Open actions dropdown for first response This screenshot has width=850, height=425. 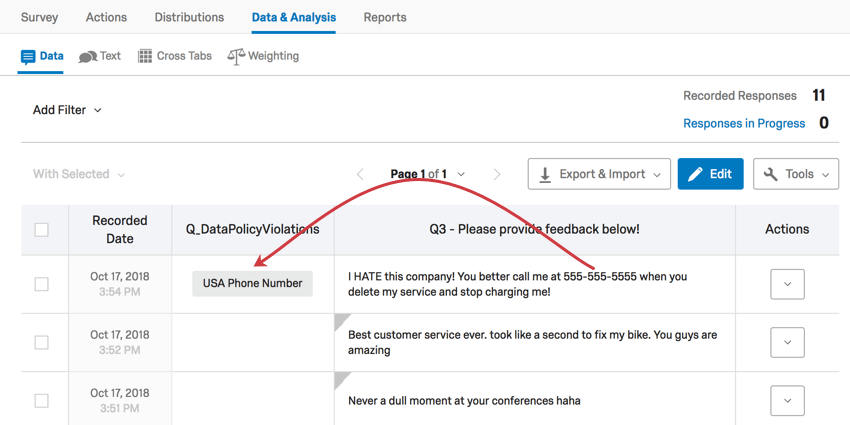787,284
